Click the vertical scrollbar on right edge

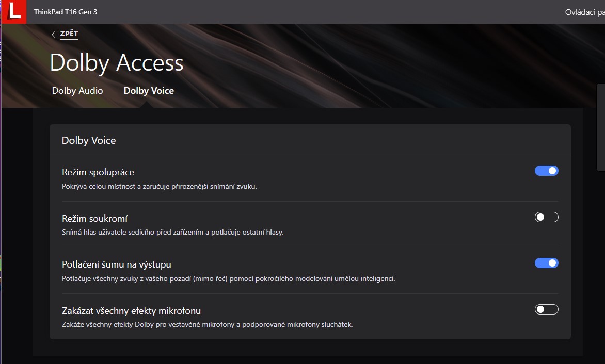(x=600, y=127)
